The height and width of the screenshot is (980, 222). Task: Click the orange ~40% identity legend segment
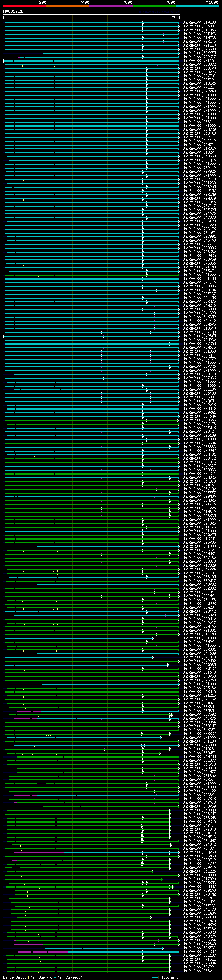68,6
